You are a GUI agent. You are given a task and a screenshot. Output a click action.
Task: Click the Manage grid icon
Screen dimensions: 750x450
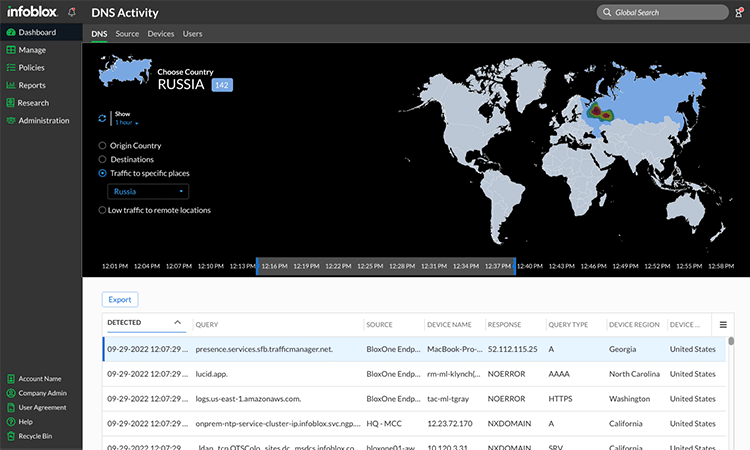[11, 50]
